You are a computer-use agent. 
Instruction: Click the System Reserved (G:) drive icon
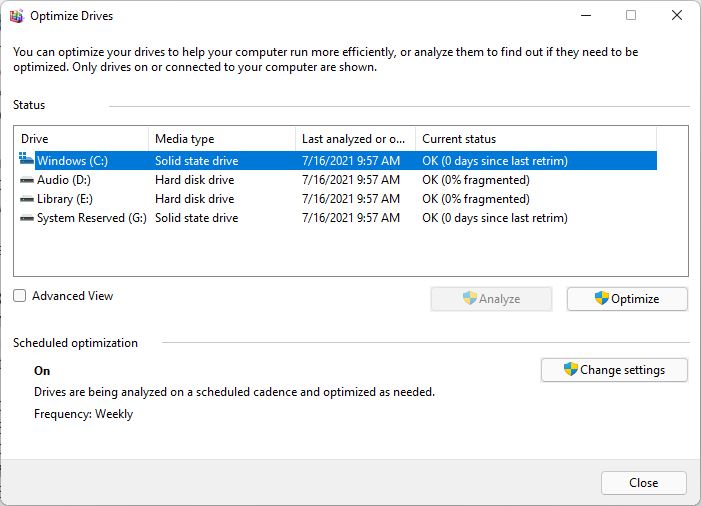click(x=27, y=218)
